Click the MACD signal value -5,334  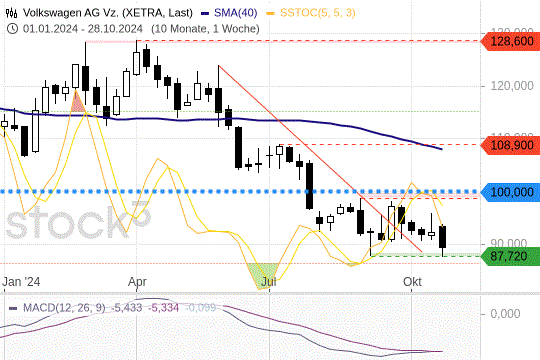point(163,308)
